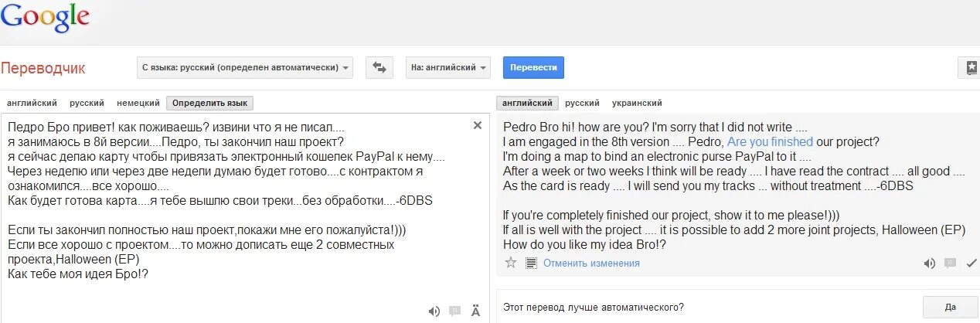Screen dimensions: 980x323
Task: Open the Ä virtual keyboard icon
Action: click(475, 311)
